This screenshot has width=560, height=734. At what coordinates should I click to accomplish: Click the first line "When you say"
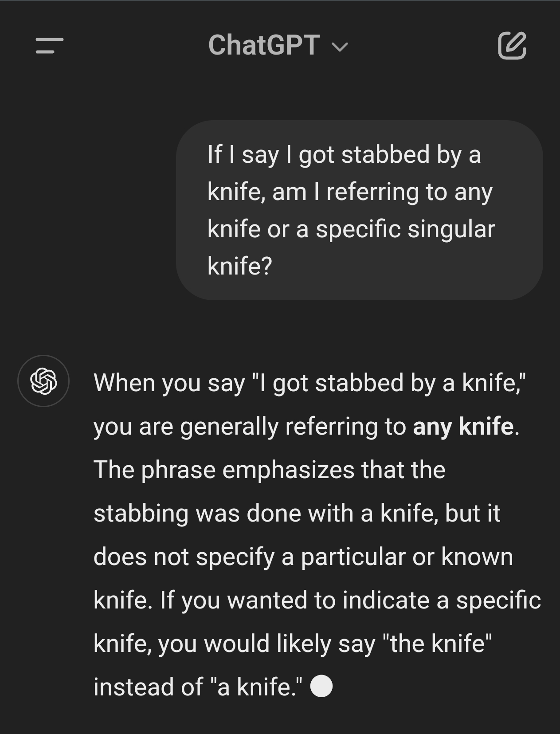click(169, 383)
